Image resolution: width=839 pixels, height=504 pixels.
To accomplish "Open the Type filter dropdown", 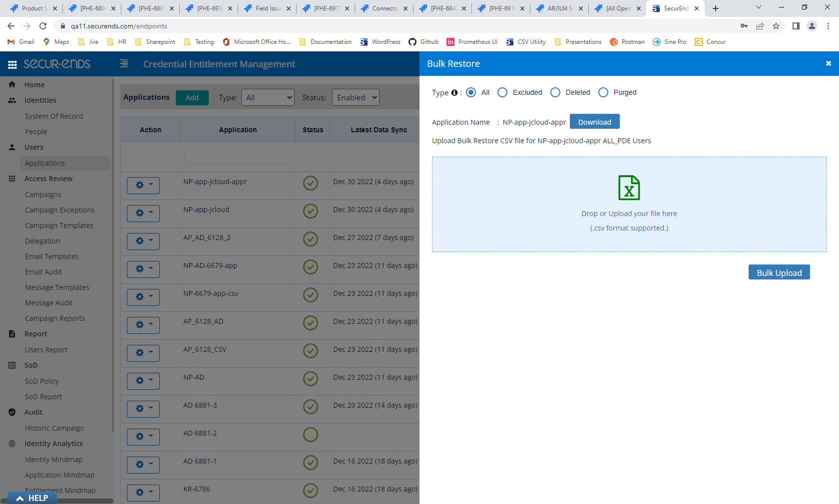I will [268, 97].
